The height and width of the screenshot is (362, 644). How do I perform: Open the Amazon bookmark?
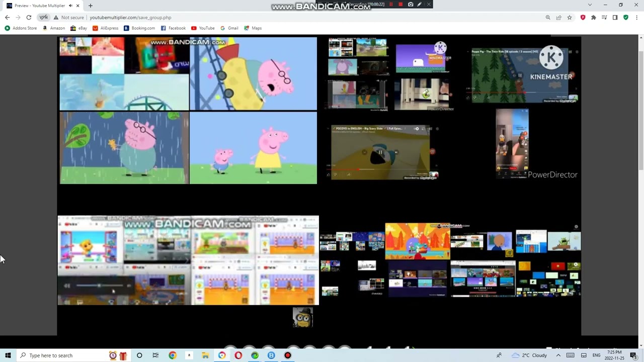pos(54,28)
